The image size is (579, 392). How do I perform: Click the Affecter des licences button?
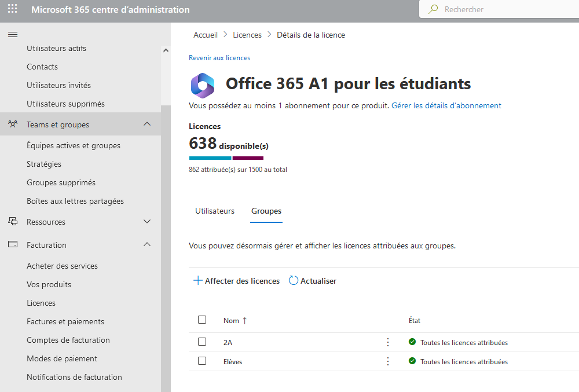(236, 280)
